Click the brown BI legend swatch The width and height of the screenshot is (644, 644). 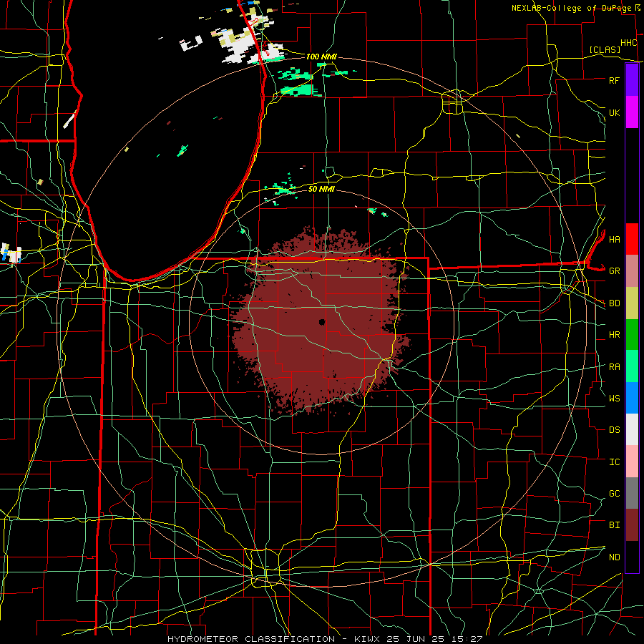pyautogui.click(x=632, y=525)
